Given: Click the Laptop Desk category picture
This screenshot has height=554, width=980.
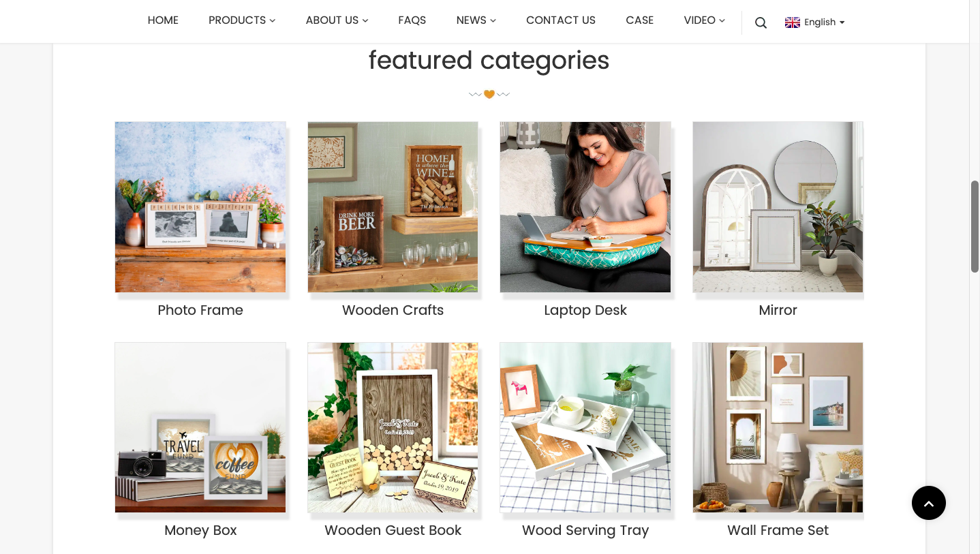Looking at the screenshot, I should click(x=585, y=207).
